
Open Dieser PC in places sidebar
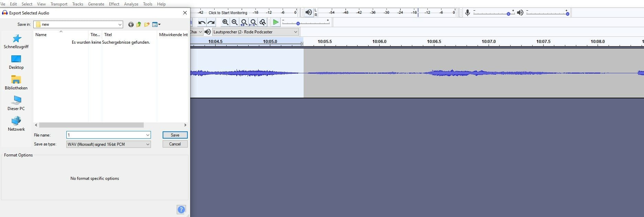tap(16, 104)
